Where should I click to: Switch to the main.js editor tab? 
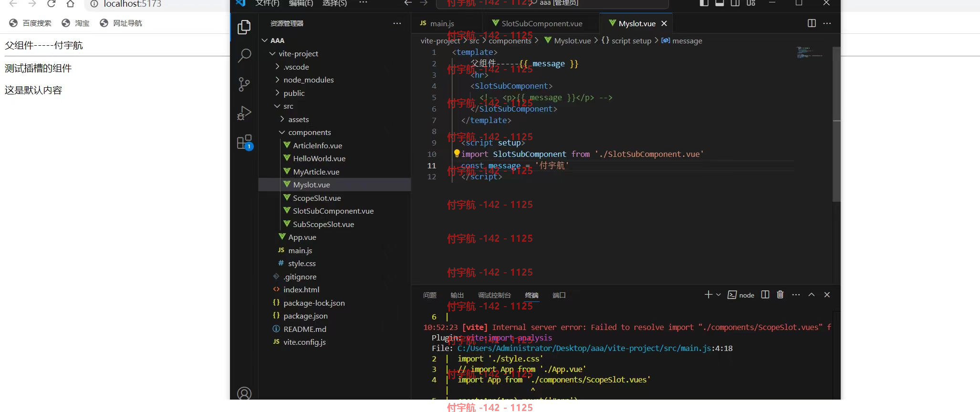tap(446, 23)
